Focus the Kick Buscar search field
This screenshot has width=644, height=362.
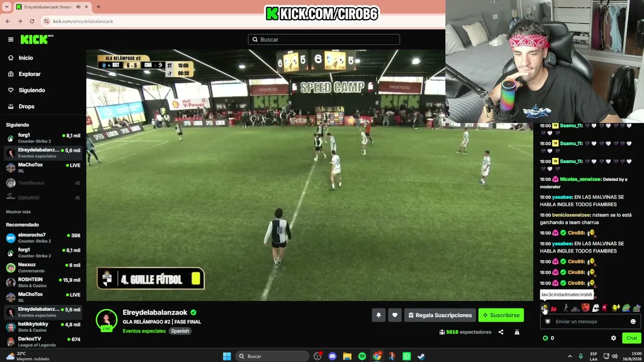pyautogui.click(x=324, y=39)
